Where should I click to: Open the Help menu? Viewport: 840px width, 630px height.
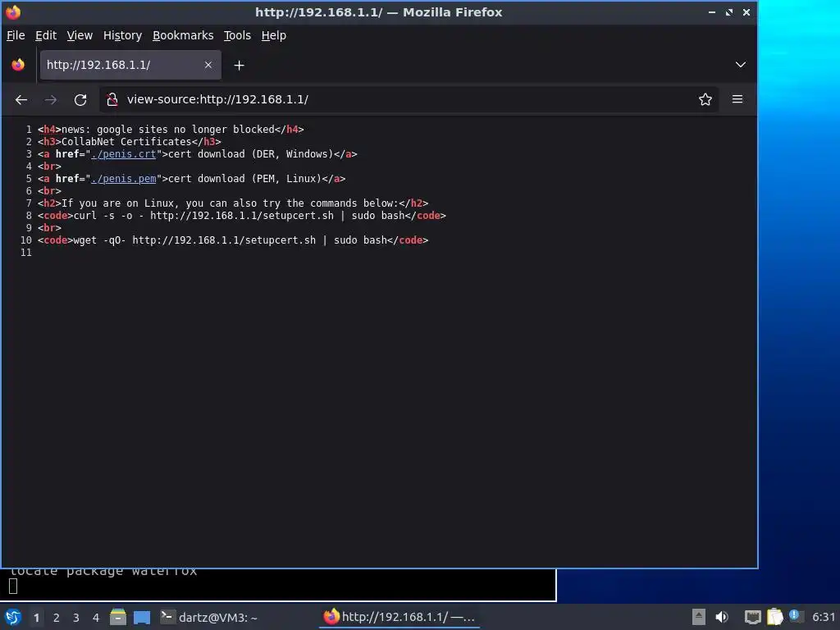coord(274,35)
